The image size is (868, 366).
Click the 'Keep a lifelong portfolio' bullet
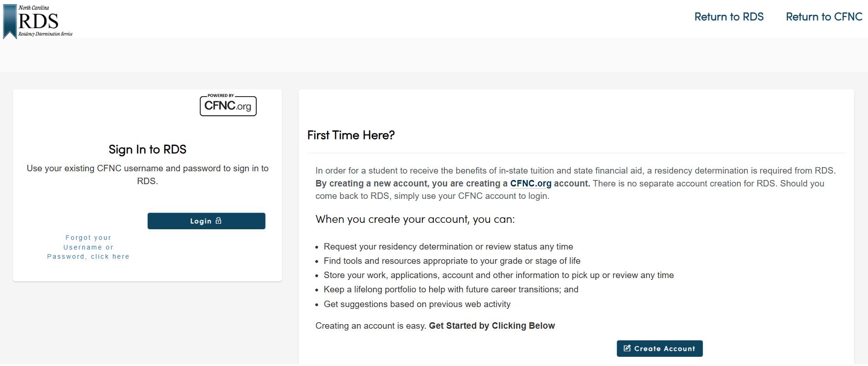(x=451, y=290)
